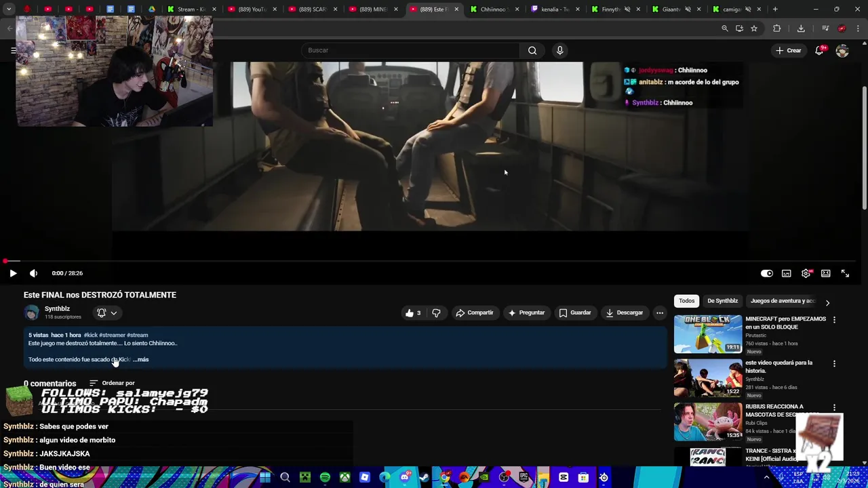
Task: Select the Juegos de aventura chip
Action: 783,301
